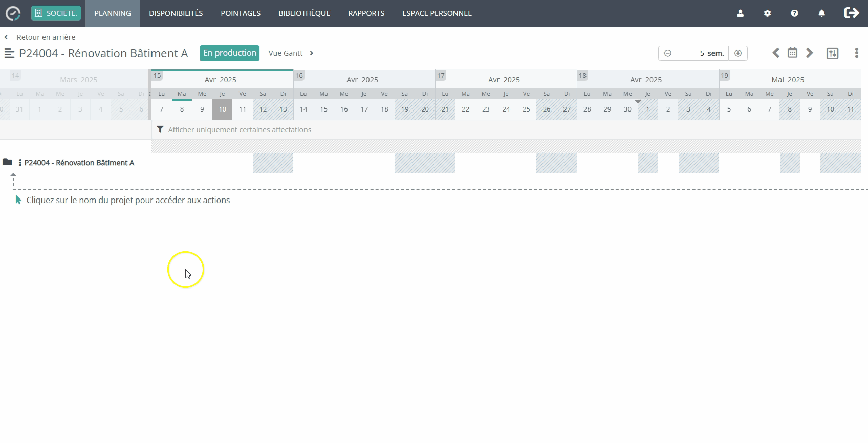Select week 16 number badge
This screenshot has width=868, height=443.
[x=299, y=76]
